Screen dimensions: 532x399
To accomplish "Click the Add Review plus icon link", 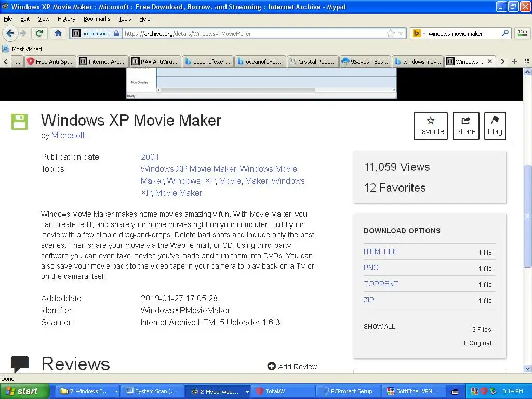I will [x=292, y=366].
